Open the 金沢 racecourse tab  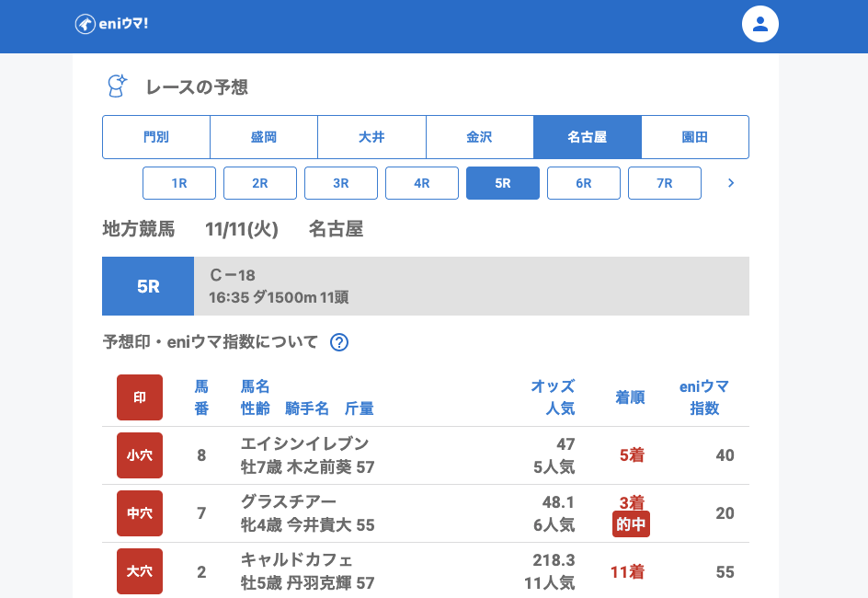click(x=479, y=137)
